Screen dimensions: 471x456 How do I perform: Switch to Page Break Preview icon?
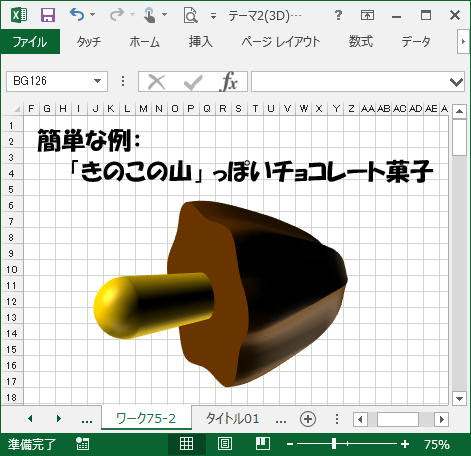tap(263, 444)
